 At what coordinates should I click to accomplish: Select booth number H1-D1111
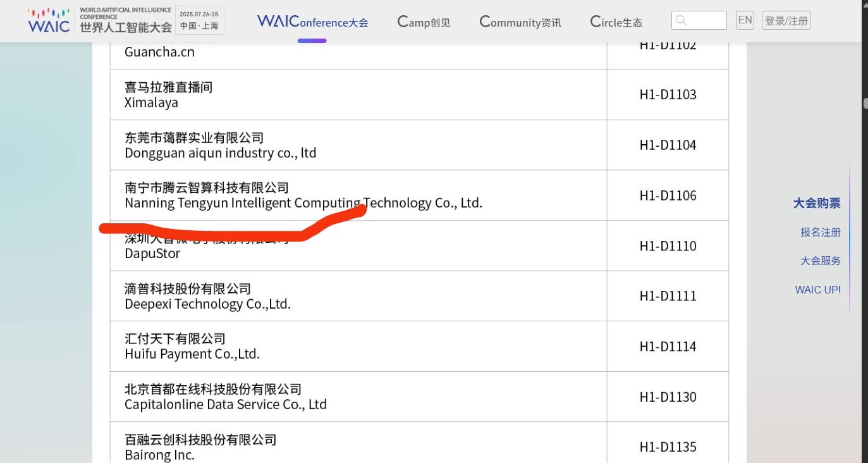(x=668, y=296)
